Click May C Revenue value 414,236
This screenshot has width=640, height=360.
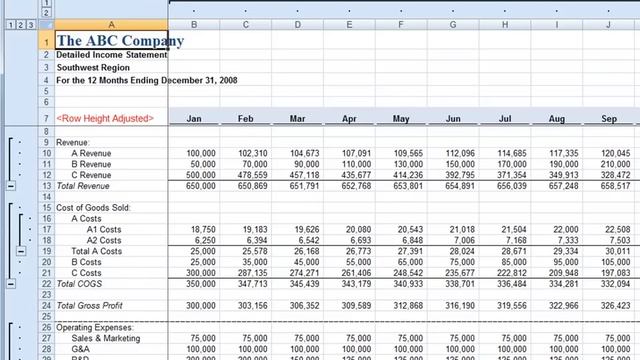(401, 175)
